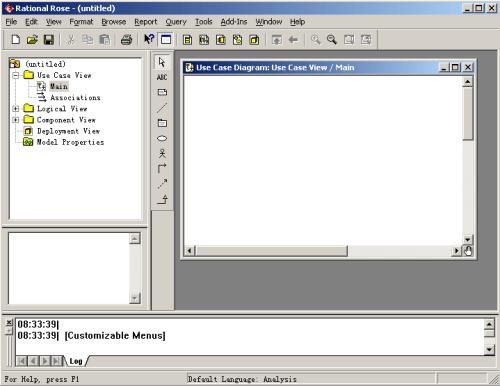
Task: Select the Use Case oval tool
Action: pos(162,138)
